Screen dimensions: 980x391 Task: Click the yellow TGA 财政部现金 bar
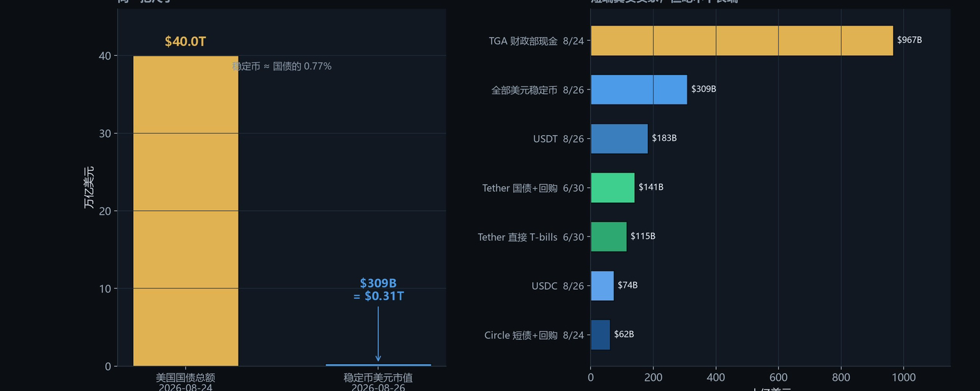[x=742, y=41]
